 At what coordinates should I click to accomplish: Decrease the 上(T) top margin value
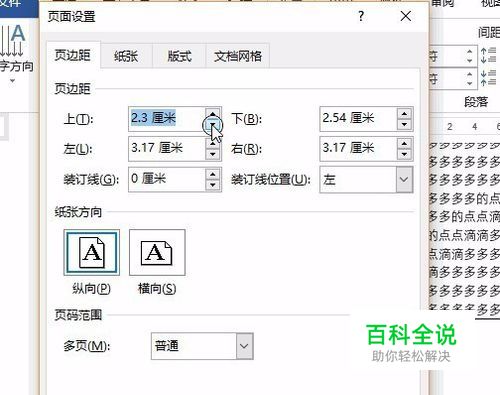pyautogui.click(x=213, y=125)
